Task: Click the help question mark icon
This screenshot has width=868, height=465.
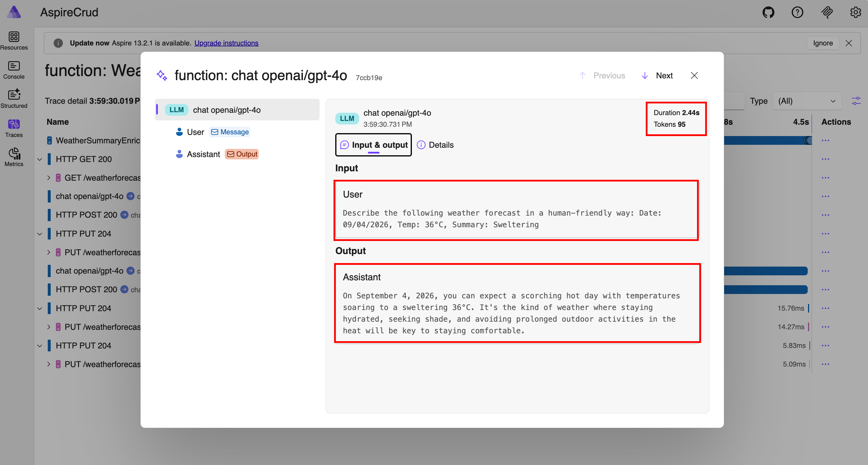Action: coord(797,13)
